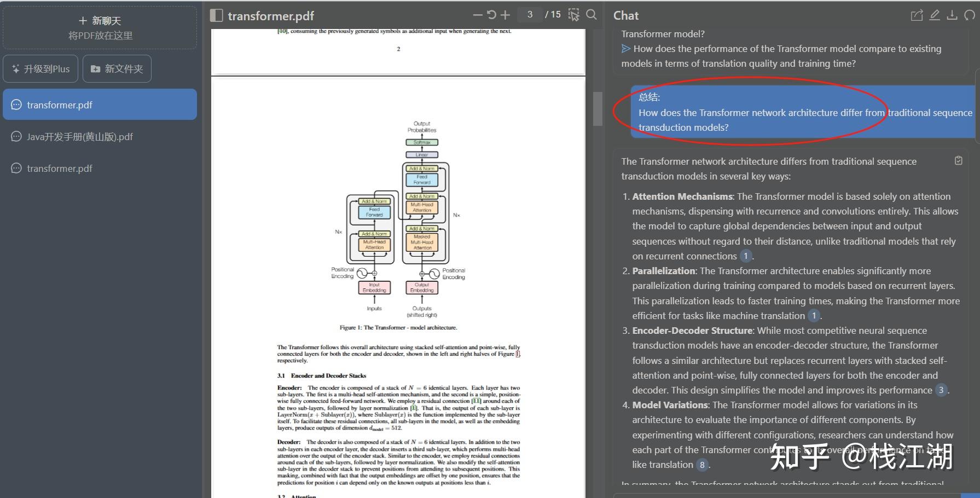Image resolution: width=980 pixels, height=498 pixels.
Task: Open Java开发手册(黄山版).pdf chat
Action: [x=100, y=137]
